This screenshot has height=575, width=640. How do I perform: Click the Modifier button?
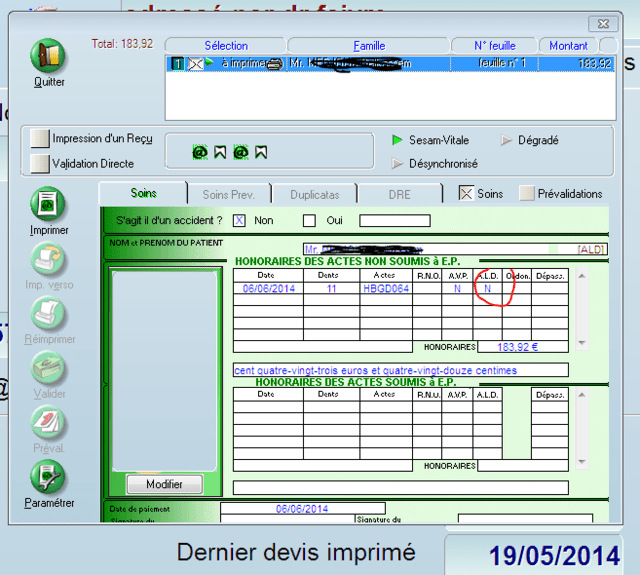tap(164, 484)
